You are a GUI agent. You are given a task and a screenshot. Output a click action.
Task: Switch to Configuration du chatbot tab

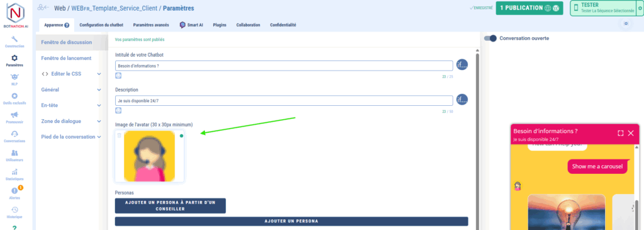click(x=101, y=25)
